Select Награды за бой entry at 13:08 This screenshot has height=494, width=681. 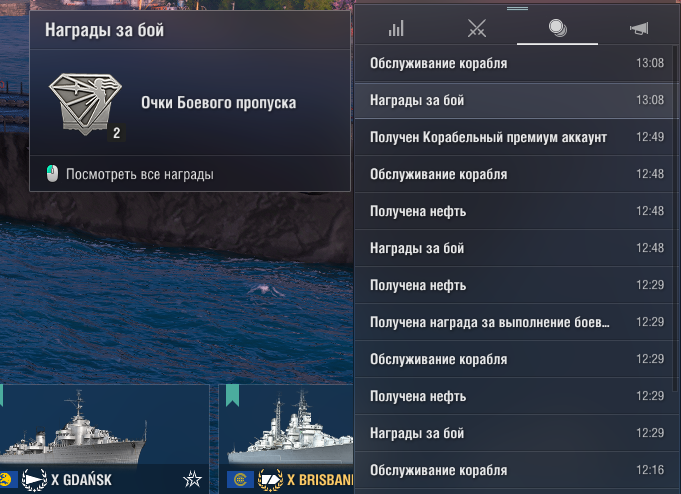(x=515, y=100)
